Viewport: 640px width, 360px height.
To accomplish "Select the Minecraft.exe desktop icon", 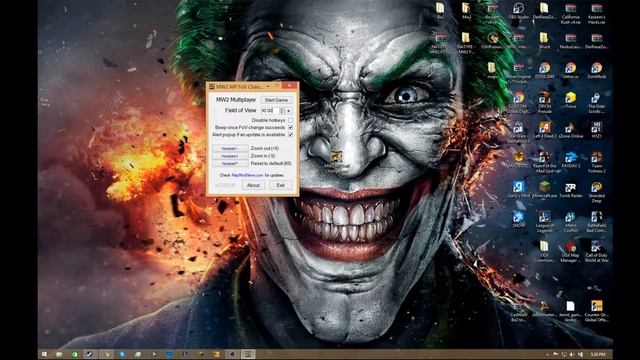I will coord(544,190).
